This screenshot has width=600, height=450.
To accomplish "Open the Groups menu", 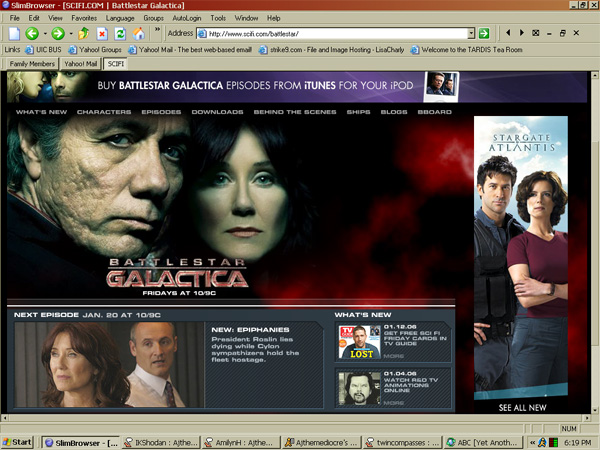I will tap(153, 18).
